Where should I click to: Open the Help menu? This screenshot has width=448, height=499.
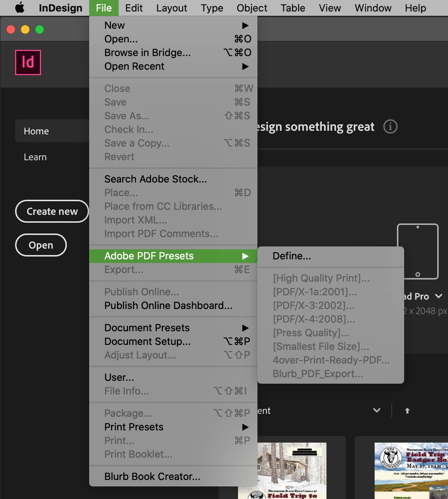[x=415, y=8]
